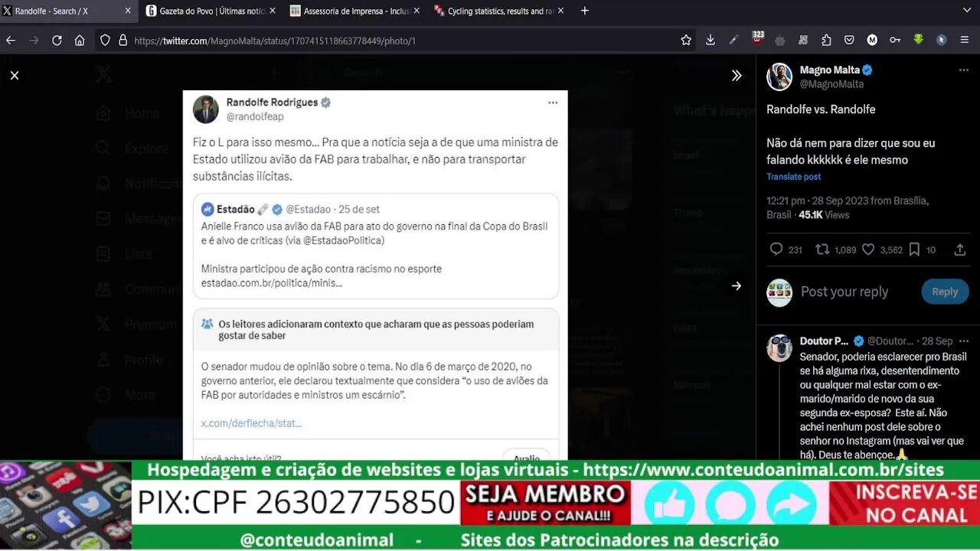Open uBlock extension showing 323
Image resolution: width=980 pixels, height=551 pixels.
pos(757,39)
